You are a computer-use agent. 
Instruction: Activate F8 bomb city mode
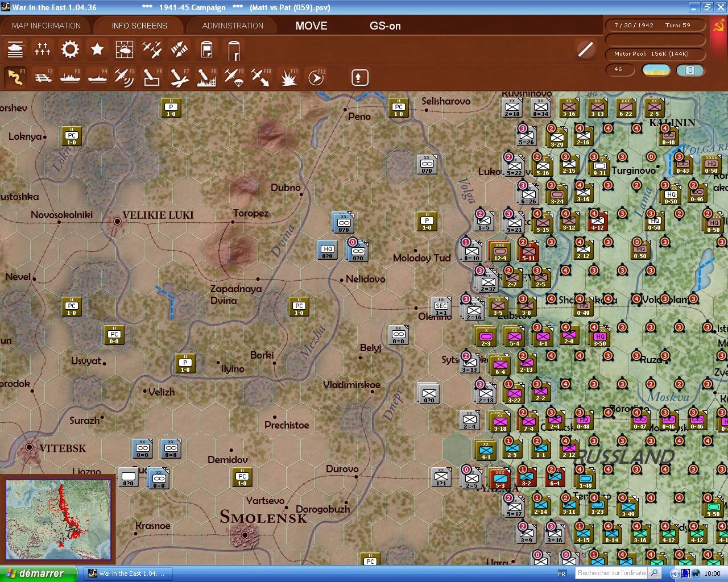tap(206, 77)
